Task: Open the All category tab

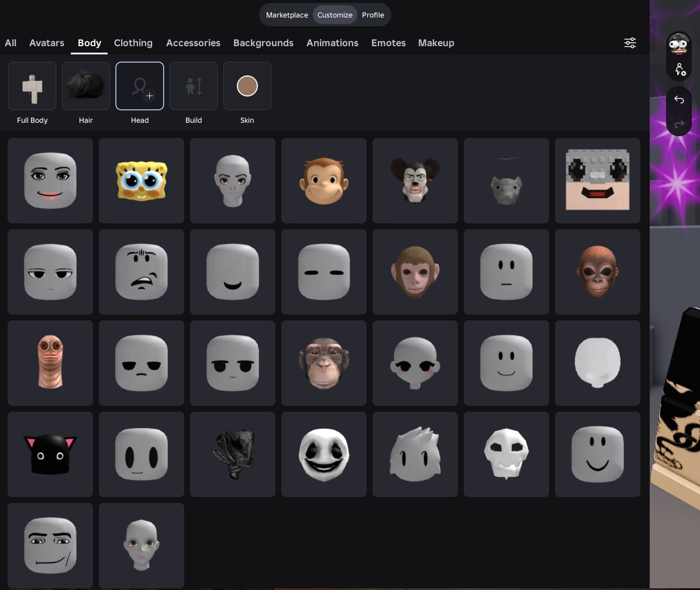Action: 11,43
